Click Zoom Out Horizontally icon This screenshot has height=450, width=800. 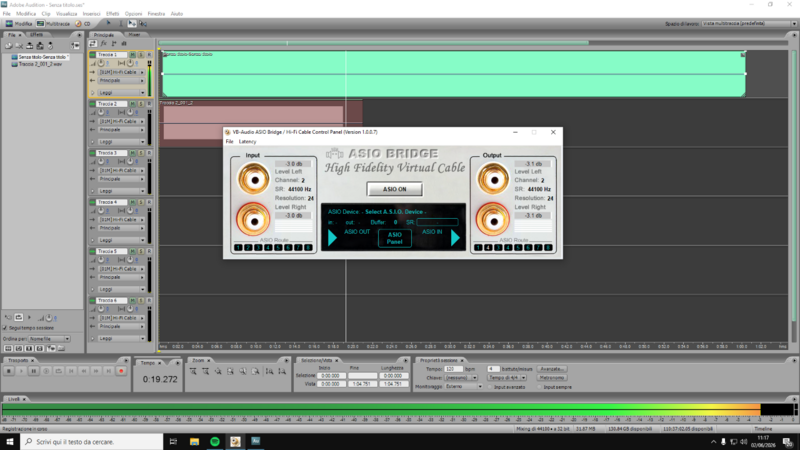[206, 371]
